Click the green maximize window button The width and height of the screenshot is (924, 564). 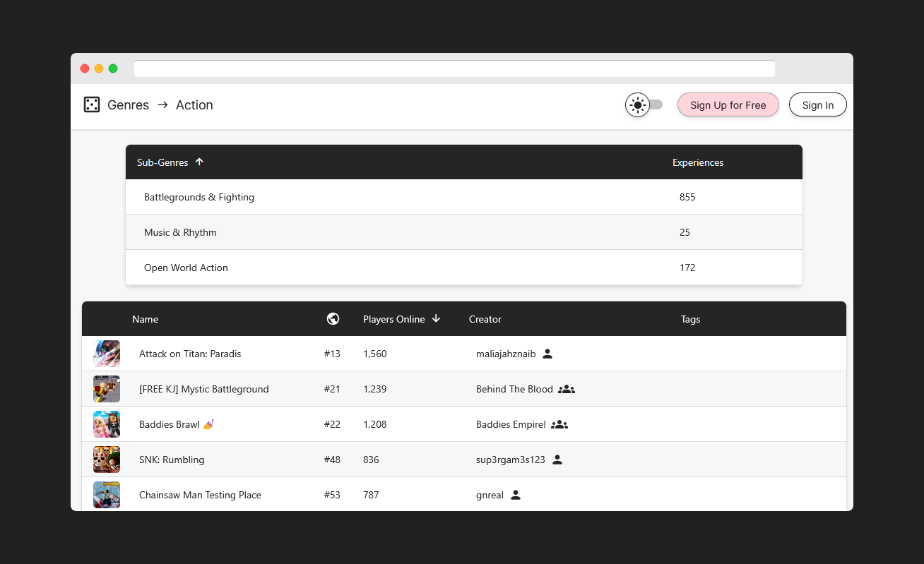tap(113, 68)
